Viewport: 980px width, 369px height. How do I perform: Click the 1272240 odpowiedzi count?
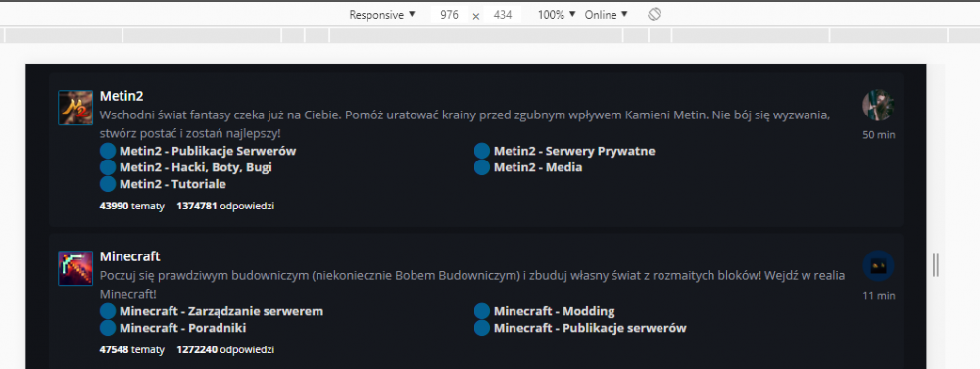225,350
